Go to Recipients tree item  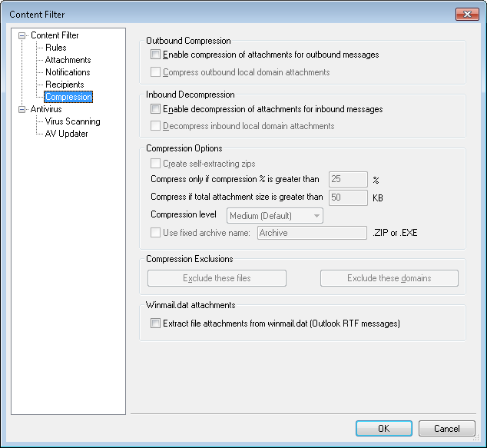(65, 85)
